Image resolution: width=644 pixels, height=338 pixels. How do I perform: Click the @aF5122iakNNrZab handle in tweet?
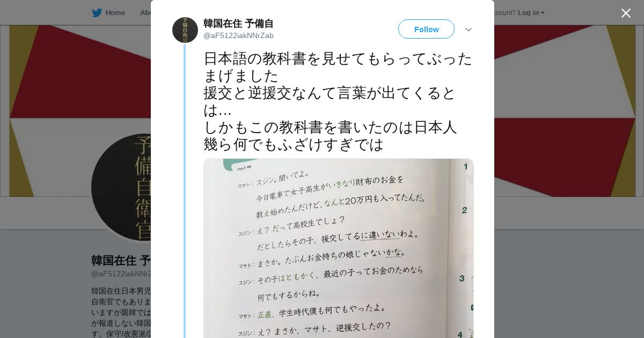[238, 35]
